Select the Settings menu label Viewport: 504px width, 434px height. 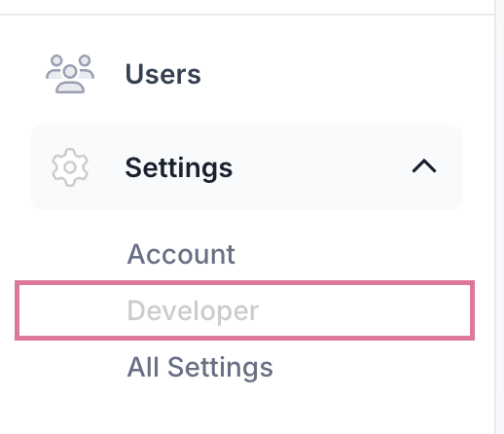(179, 167)
